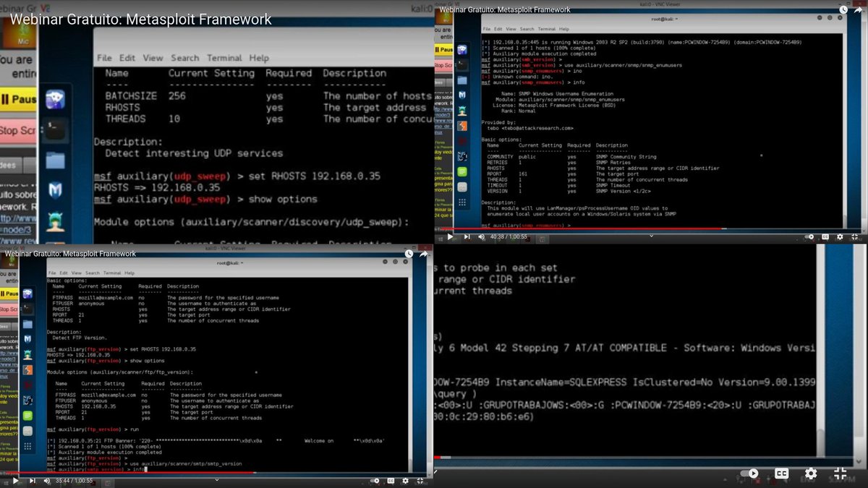Open View menu in top-left udp_sweep terminal
Screen dimensions: 868x488
click(153, 58)
